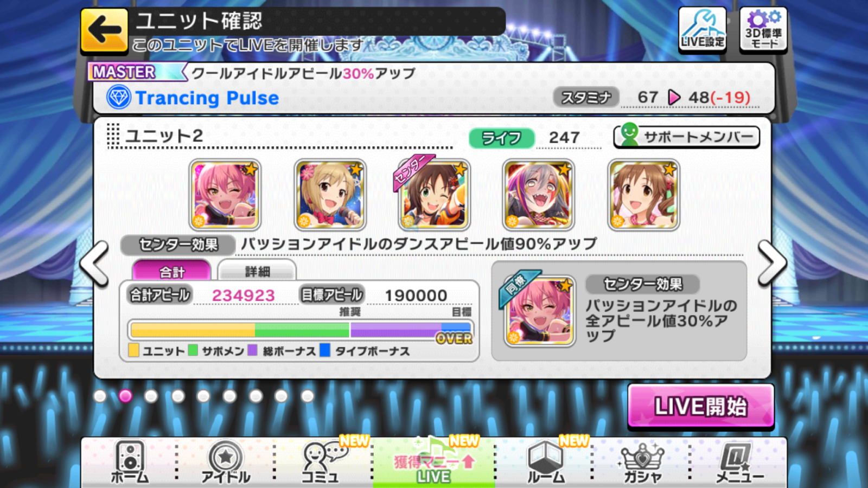This screenshot has width=868, height=488.
Task: Select the first unit page dot
Action: click(x=100, y=396)
